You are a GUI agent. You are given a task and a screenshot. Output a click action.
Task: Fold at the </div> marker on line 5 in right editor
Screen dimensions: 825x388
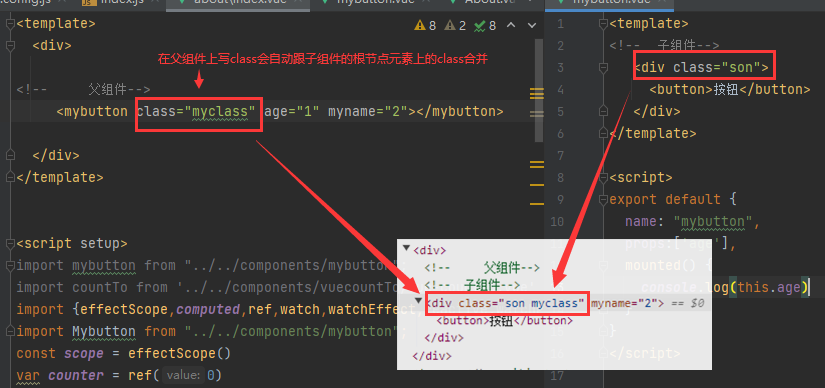[603, 111]
